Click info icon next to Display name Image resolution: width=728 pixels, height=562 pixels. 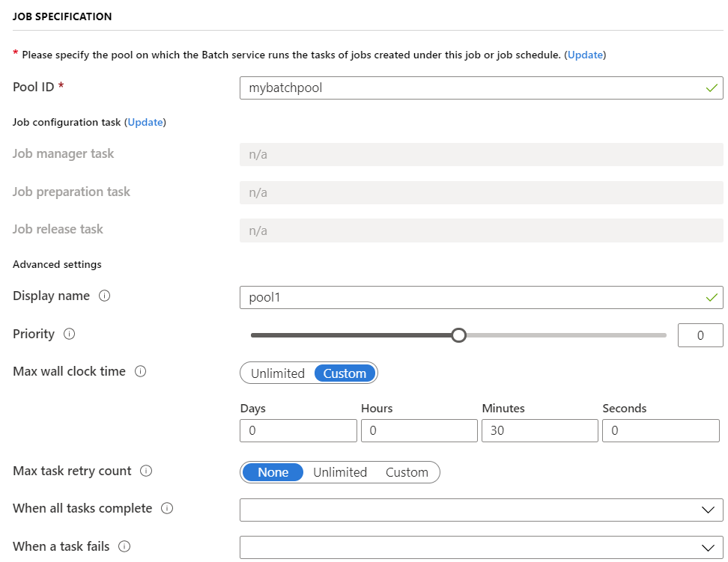coord(105,296)
